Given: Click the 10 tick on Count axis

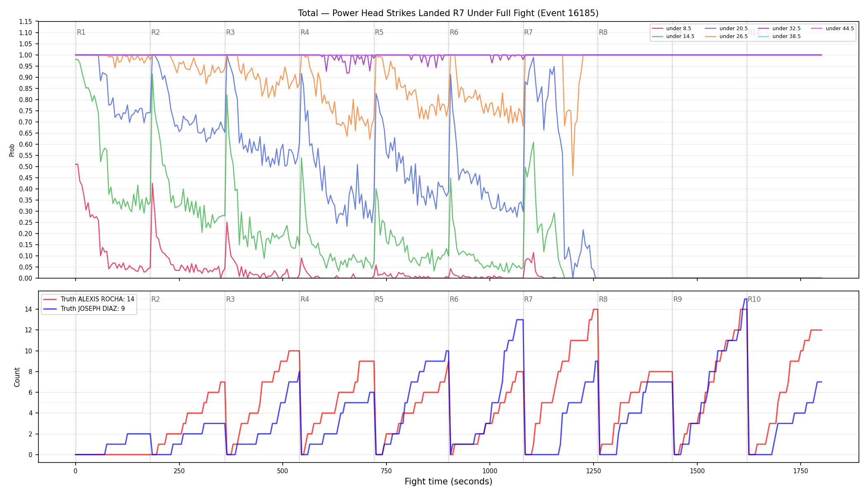Looking at the screenshot, I should tap(29, 351).
